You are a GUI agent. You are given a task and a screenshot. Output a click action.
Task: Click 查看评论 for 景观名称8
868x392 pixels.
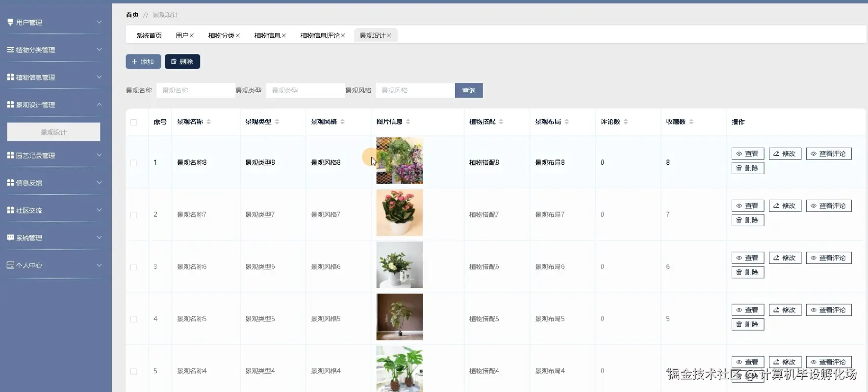(829, 154)
